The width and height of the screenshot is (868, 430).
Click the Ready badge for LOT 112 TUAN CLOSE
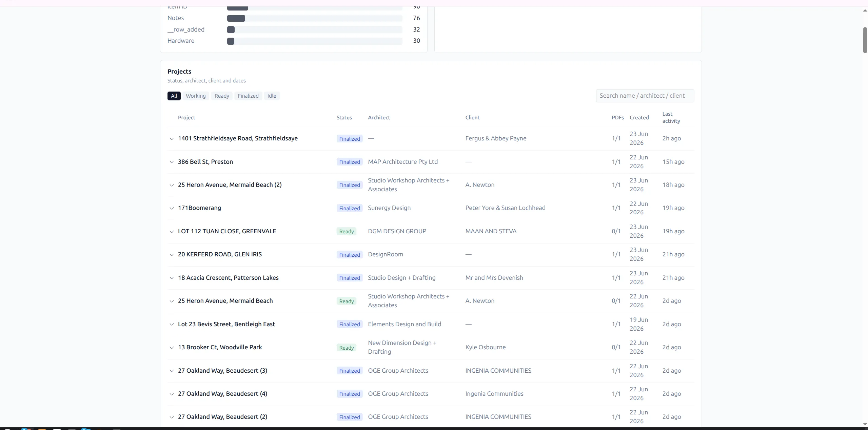pyautogui.click(x=347, y=232)
